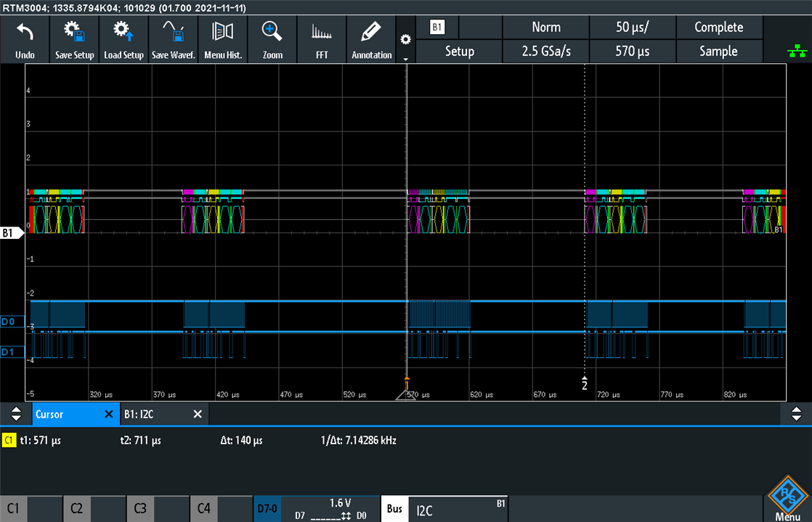Click the t2: 711 µs value

140,440
